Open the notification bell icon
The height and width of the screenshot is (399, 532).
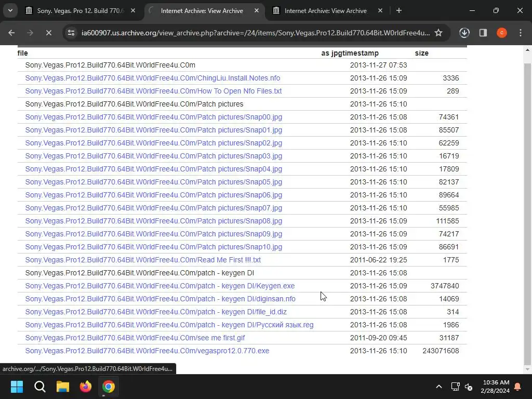pos(518,387)
